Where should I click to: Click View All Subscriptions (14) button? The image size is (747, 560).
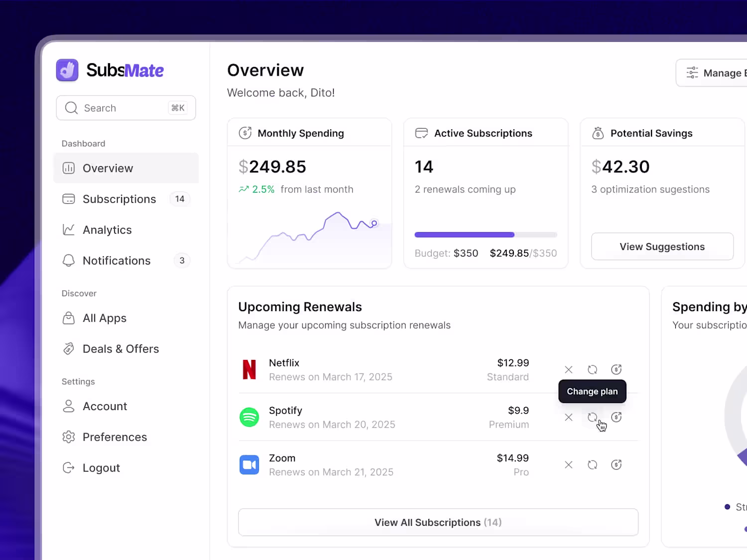pos(438,522)
